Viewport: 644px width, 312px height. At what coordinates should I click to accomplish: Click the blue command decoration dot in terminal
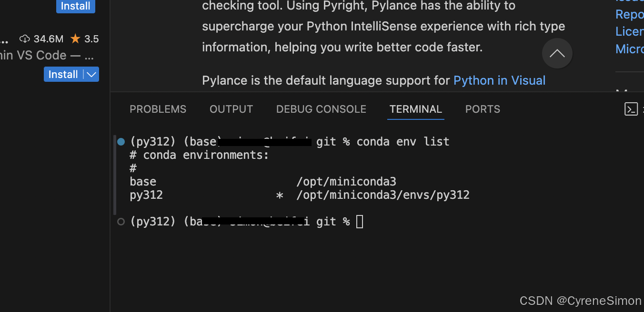(x=121, y=141)
